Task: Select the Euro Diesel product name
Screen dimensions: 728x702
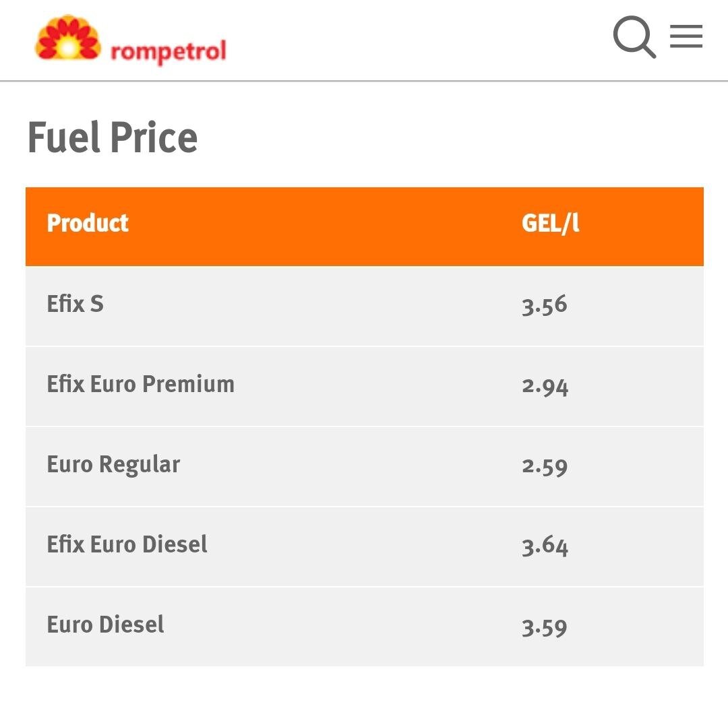Action: (x=104, y=625)
